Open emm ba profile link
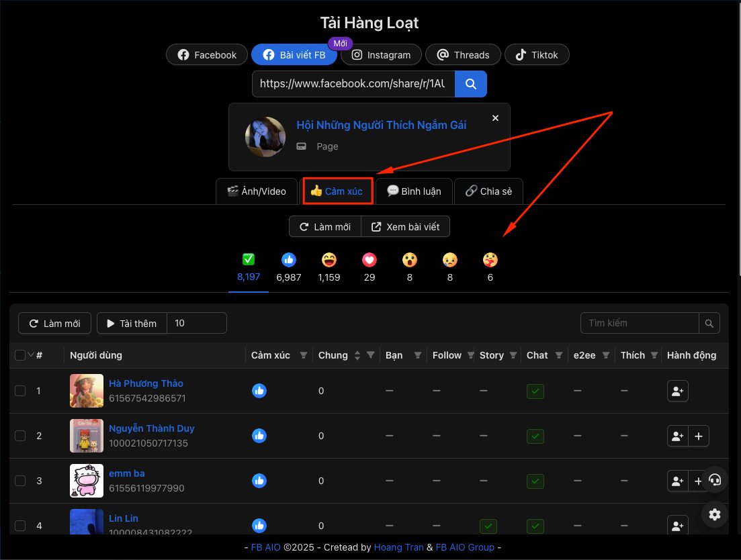 127,473
